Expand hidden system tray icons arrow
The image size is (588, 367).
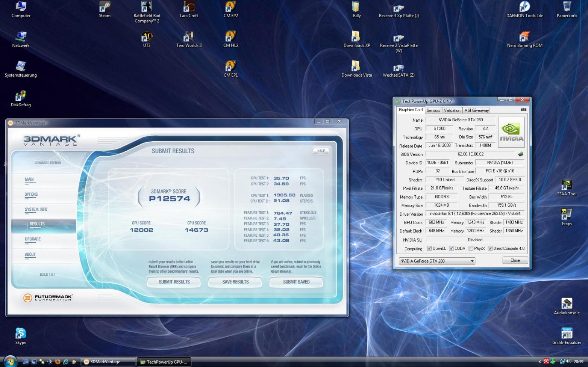tap(540, 362)
